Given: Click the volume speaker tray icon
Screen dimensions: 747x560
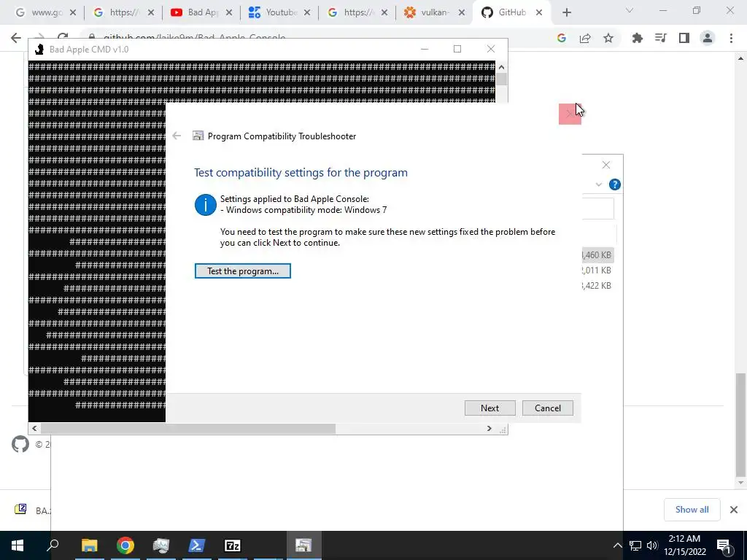Looking at the screenshot, I should [x=652, y=545].
